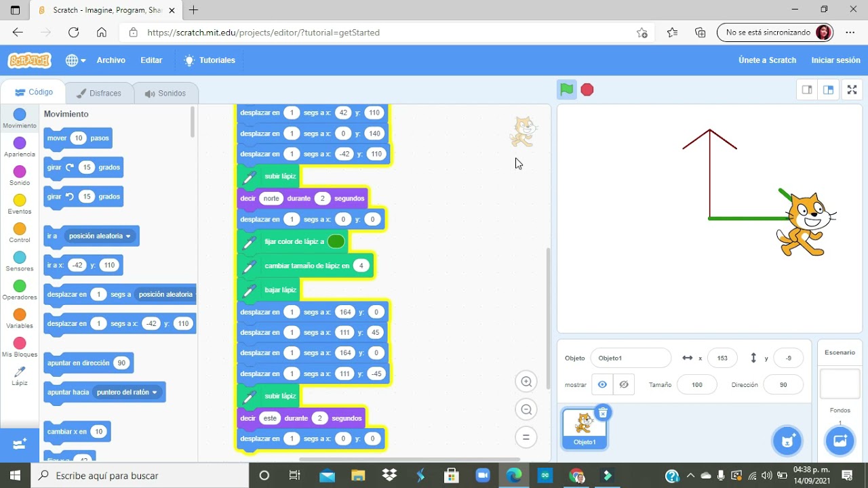
Task: Click the browser address bar URL
Action: point(263,33)
